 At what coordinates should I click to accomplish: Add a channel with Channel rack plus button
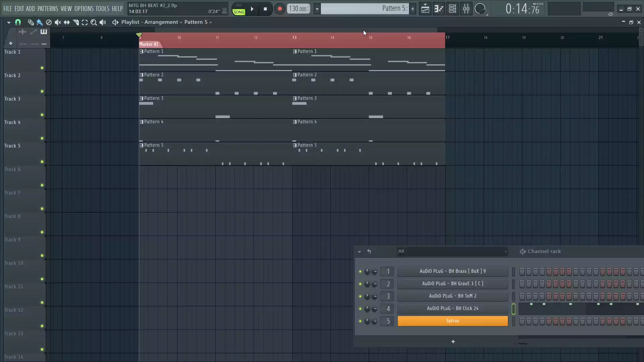(453, 342)
